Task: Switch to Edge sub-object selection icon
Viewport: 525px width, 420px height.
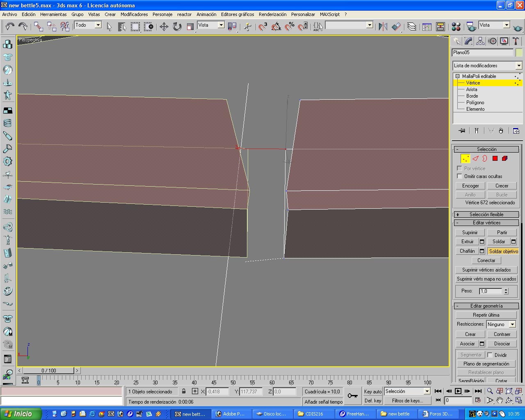Action: click(x=475, y=158)
